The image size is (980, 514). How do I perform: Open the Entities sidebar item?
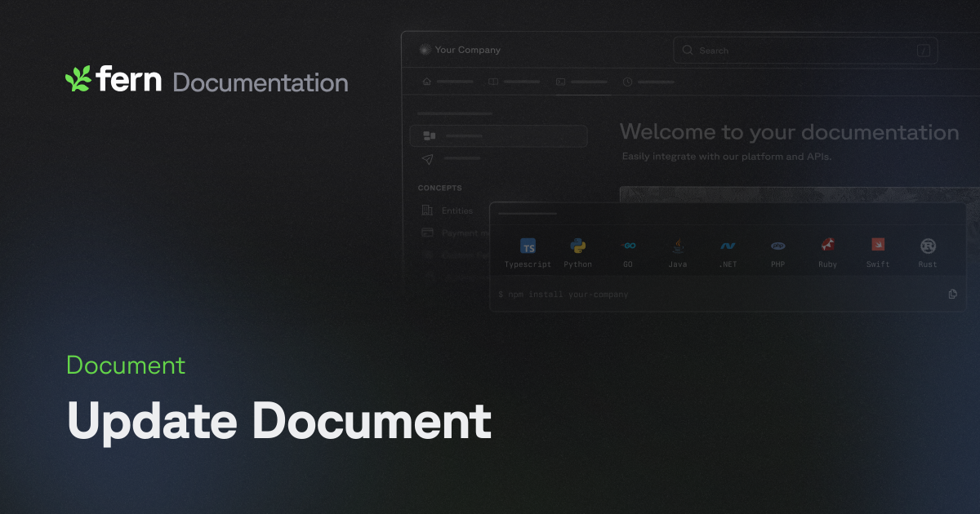pos(448,210)
